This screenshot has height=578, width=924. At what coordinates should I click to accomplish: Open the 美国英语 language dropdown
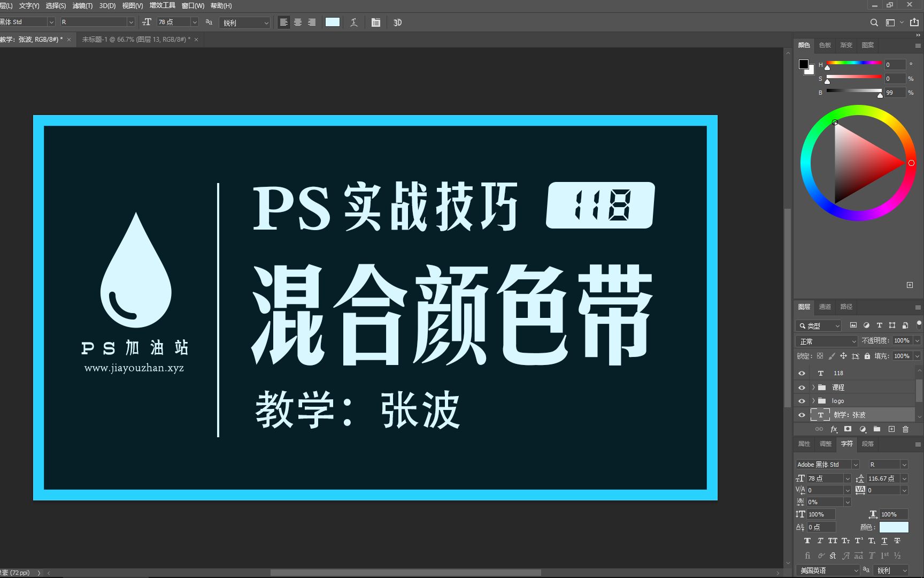coord(828,571)
